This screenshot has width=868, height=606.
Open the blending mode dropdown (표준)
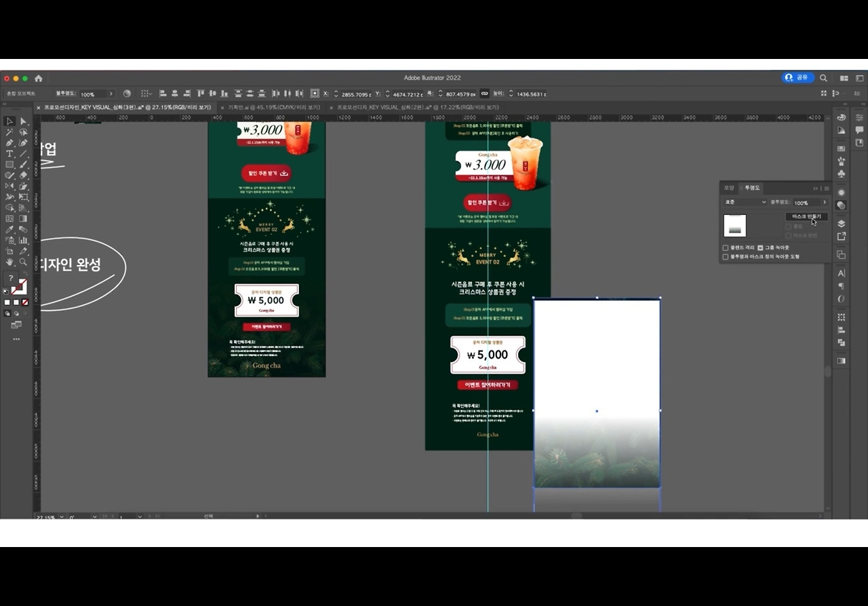click(x=745, y=203)
